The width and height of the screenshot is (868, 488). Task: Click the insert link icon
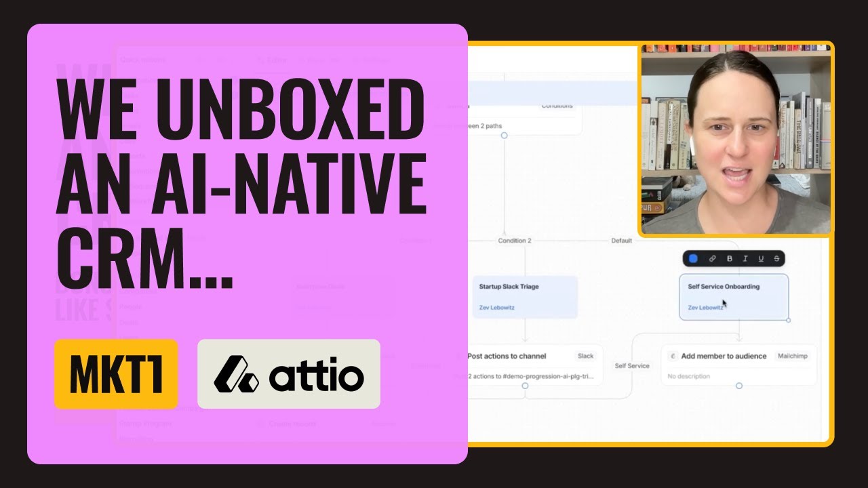point(713,258)
